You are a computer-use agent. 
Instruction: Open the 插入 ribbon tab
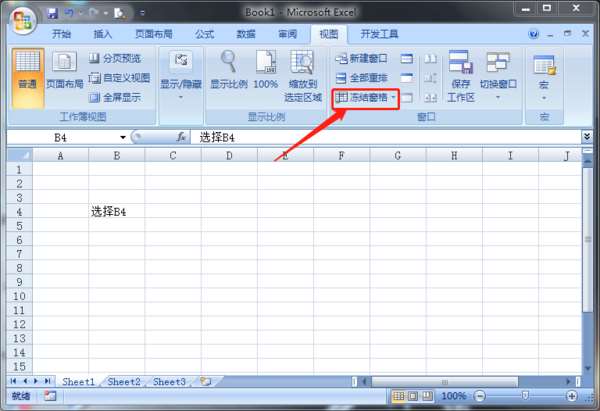point(103,34)
